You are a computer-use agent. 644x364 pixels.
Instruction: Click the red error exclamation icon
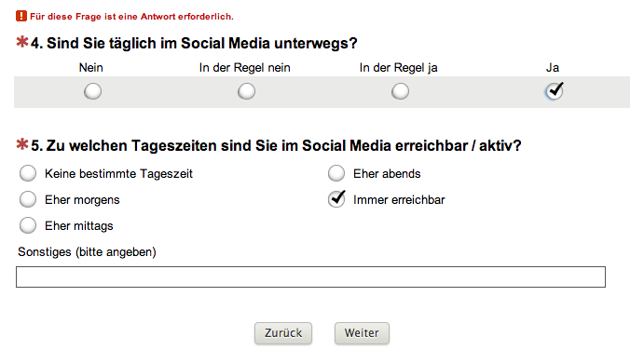(x=21, y=16)
